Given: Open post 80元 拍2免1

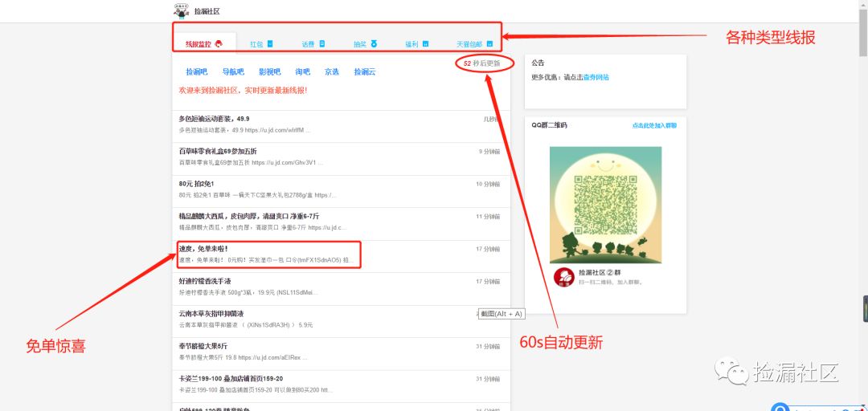Looking at the screenshot, I should 197,184.
